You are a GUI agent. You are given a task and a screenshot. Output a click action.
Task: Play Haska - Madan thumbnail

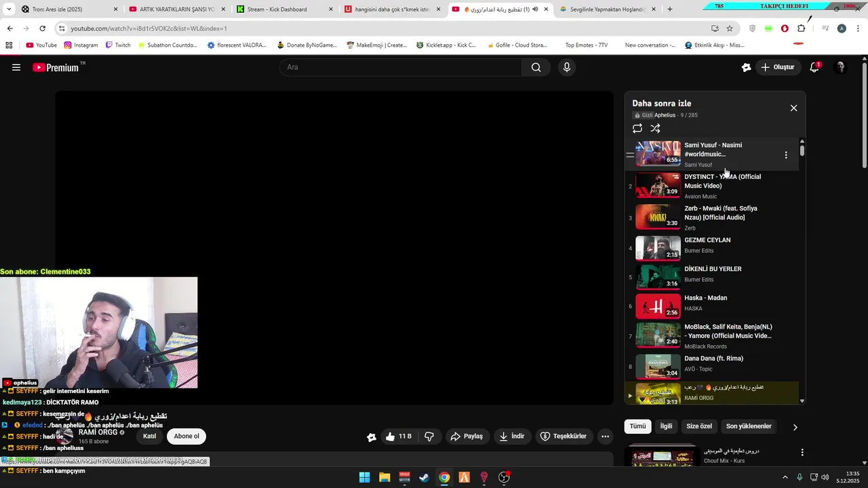coord(658,306)
